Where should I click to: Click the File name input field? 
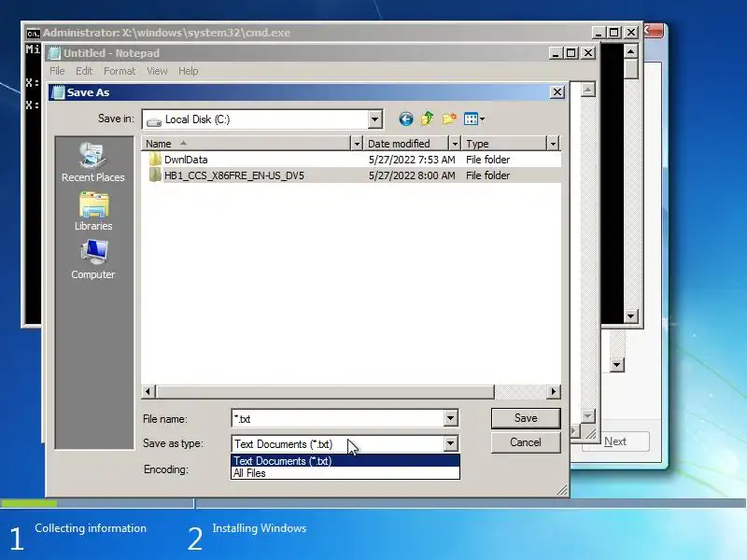(338, 418)
